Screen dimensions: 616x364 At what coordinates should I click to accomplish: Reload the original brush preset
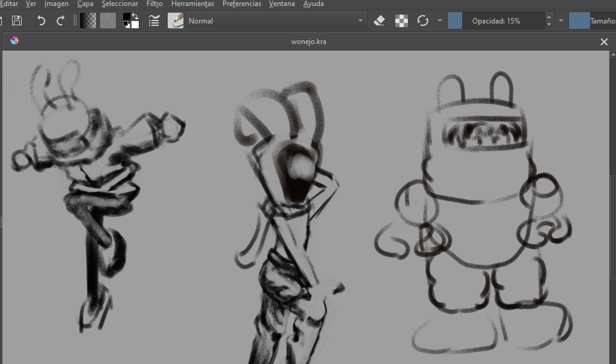[423, 21]
